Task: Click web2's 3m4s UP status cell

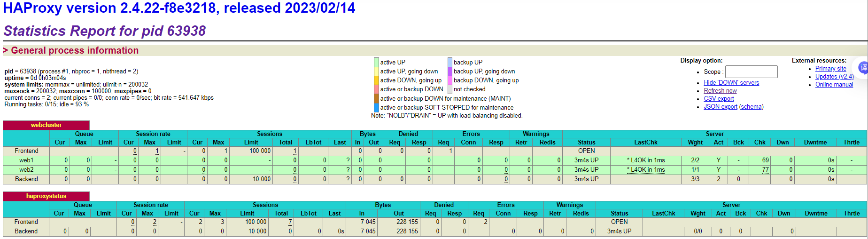Action: 587,170
